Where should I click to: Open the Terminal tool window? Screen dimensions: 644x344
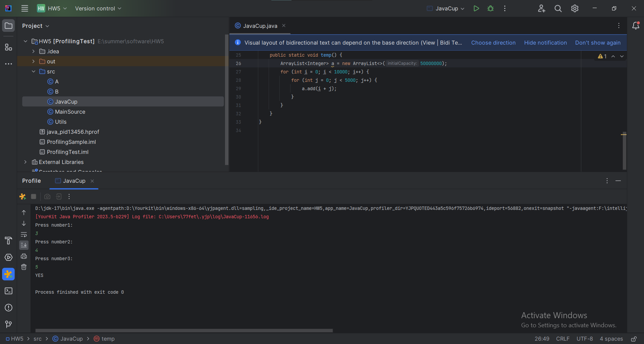point(8,291)
